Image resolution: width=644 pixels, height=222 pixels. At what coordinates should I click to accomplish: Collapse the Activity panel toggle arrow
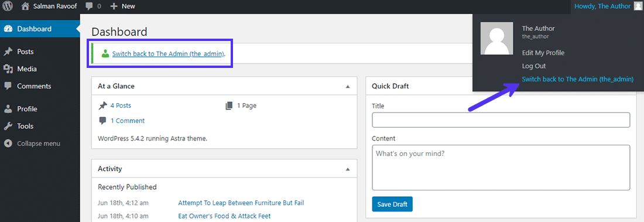[348, 169]
